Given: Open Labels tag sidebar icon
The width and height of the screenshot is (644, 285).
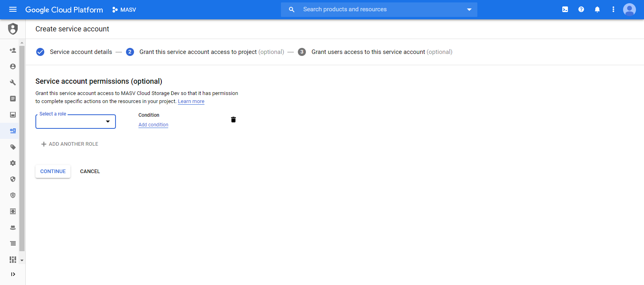Looking at the screenshot, I should click(13, 147).
